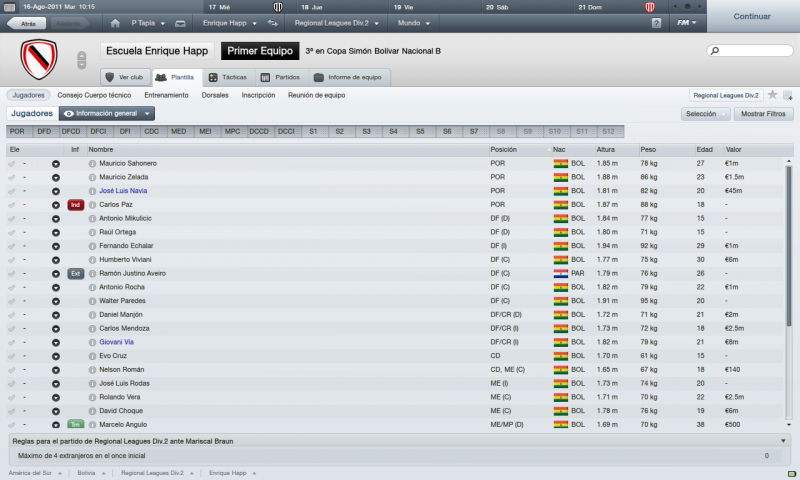Image resolution: width=800 pixels, height=480 pixels.
Task: Click the star bookmark icon
Action: tap(772, 95)
